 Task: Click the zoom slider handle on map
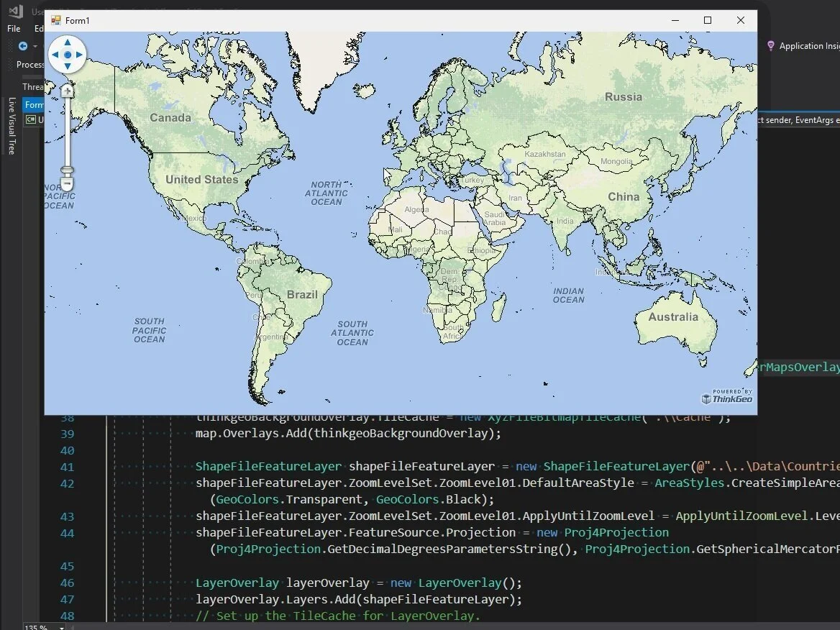[x=67, y=170]
